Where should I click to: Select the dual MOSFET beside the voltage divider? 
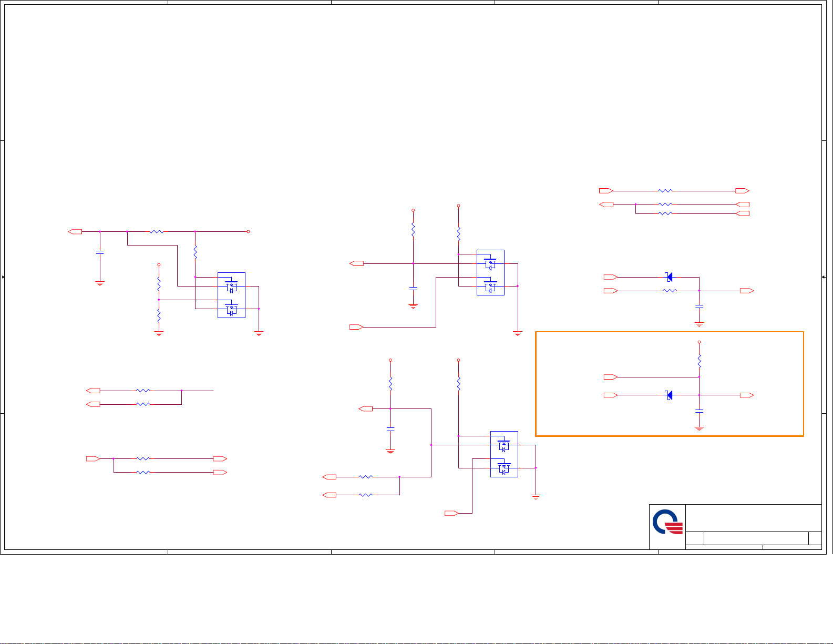pyautogui.click(x=231, y=295)
